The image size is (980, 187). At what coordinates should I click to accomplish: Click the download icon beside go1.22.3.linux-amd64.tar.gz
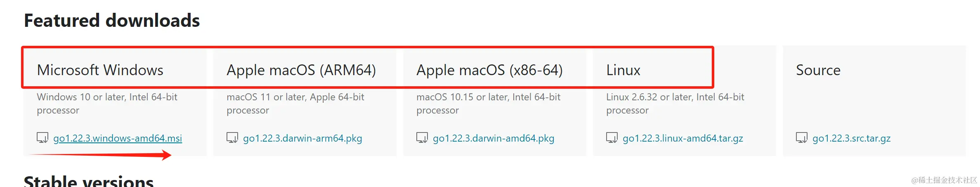click(x=612, y=137)
